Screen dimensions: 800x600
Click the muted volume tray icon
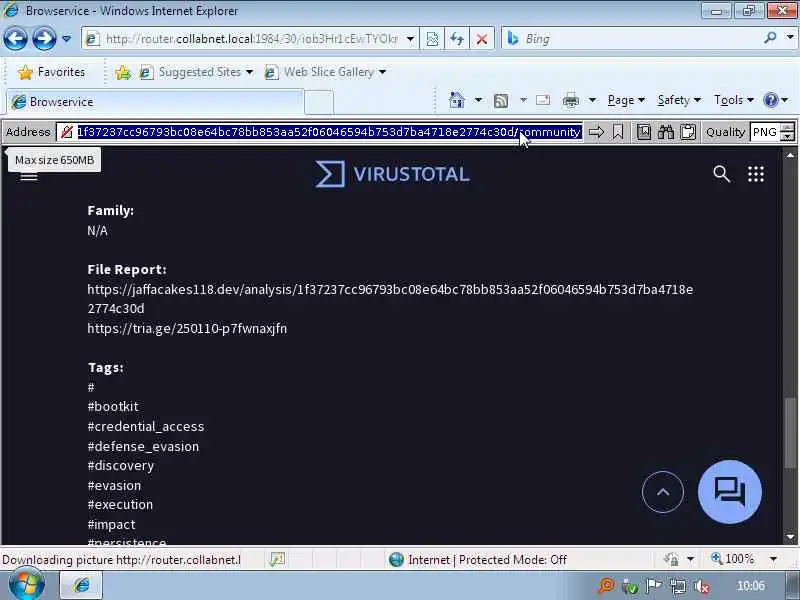tap(703, 587)
